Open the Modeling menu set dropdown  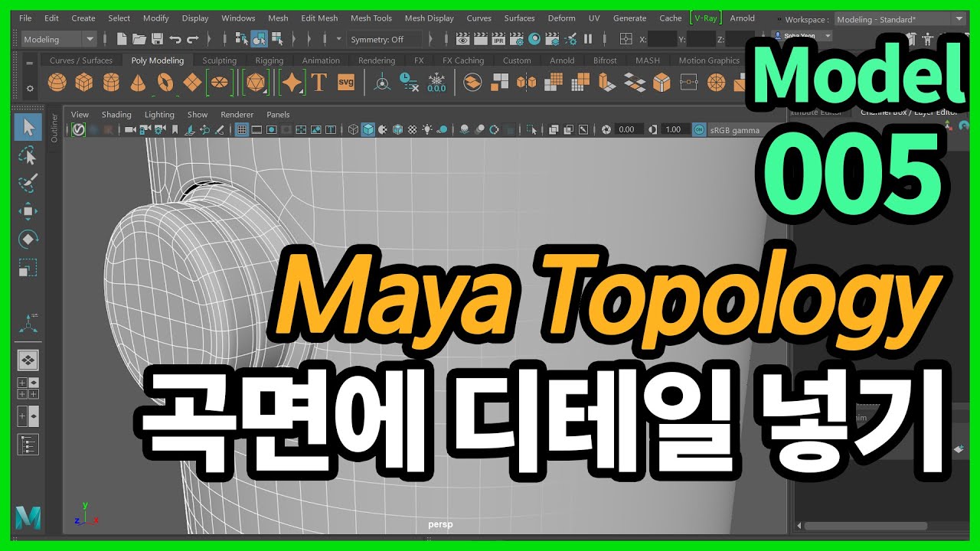tap(58, 39)
